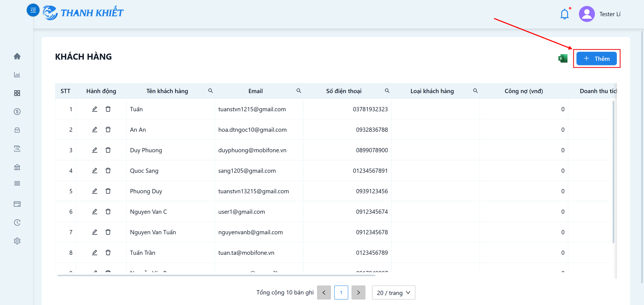This screenshot has width=644, height=305.
Task: Go to the previous page arrow
Action: click(x=324, y=292)
